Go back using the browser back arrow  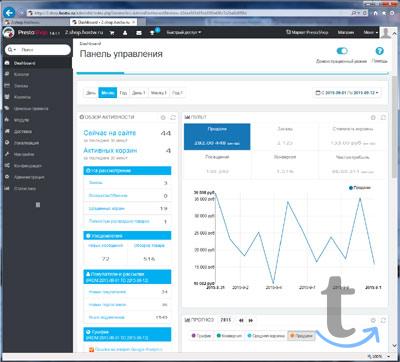[9, 13]
